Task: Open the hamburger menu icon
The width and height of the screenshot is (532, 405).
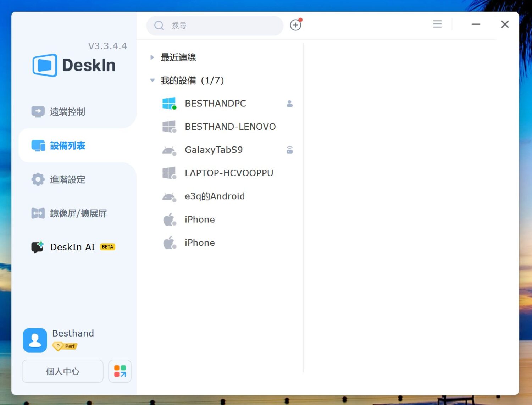Action: pyautogui.click(x=437, y=24)
